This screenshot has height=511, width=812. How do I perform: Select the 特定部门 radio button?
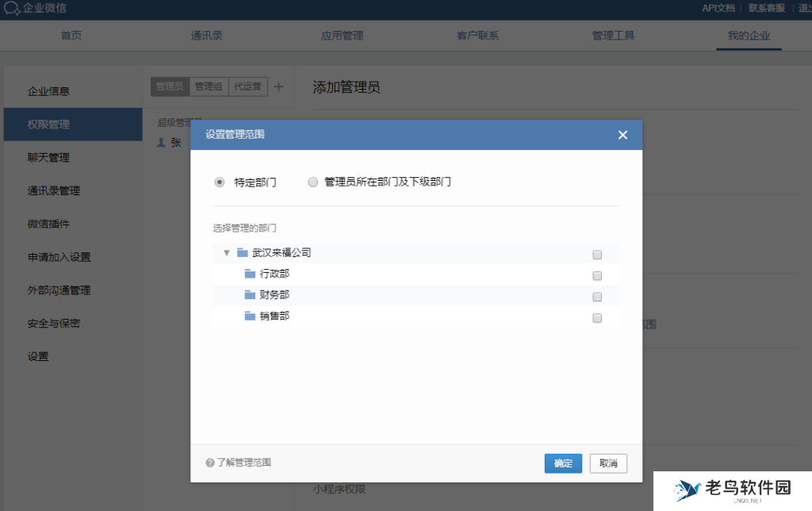[219, 182]
